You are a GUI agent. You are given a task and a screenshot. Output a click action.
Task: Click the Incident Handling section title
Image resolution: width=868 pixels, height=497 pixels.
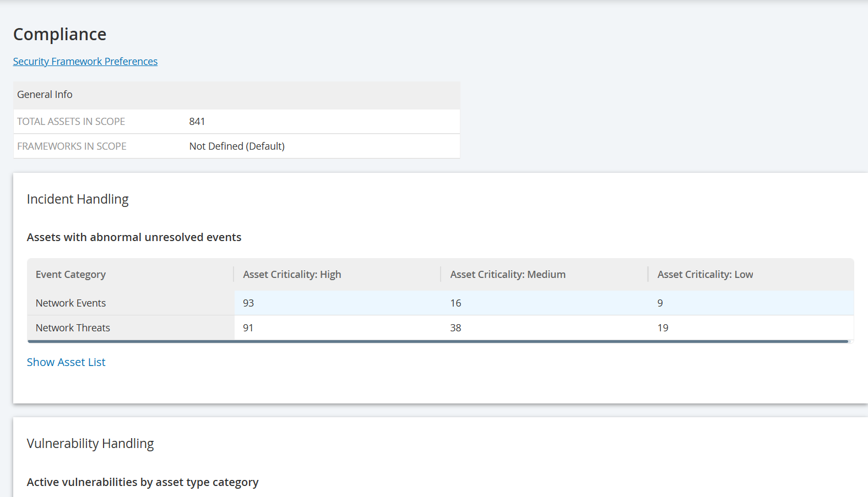click(78, 199)
